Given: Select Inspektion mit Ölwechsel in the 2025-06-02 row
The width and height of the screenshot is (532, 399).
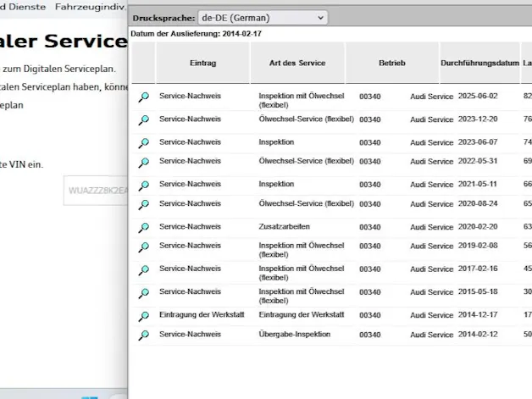Looking at the screenshot, I should coord(302,101).
